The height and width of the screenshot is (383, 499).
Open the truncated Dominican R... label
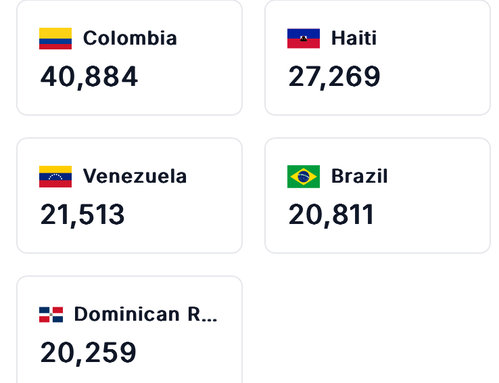tap(146, 314)
